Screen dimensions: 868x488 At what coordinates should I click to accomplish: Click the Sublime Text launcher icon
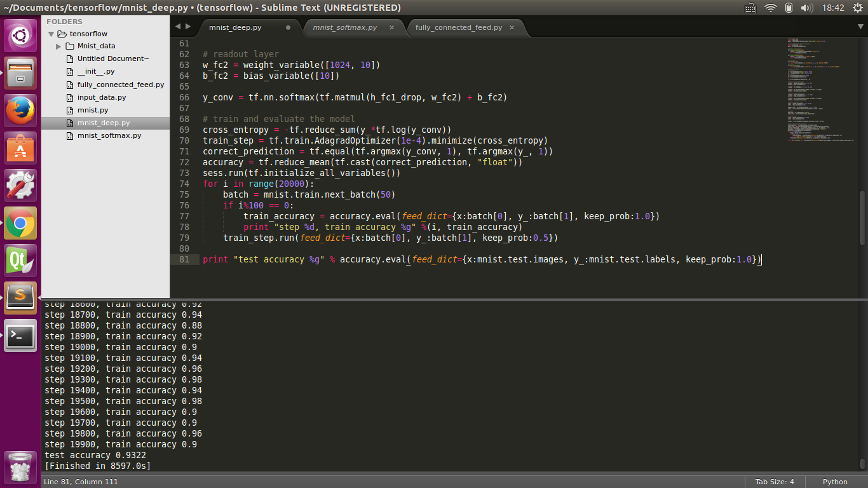[21, 297]
